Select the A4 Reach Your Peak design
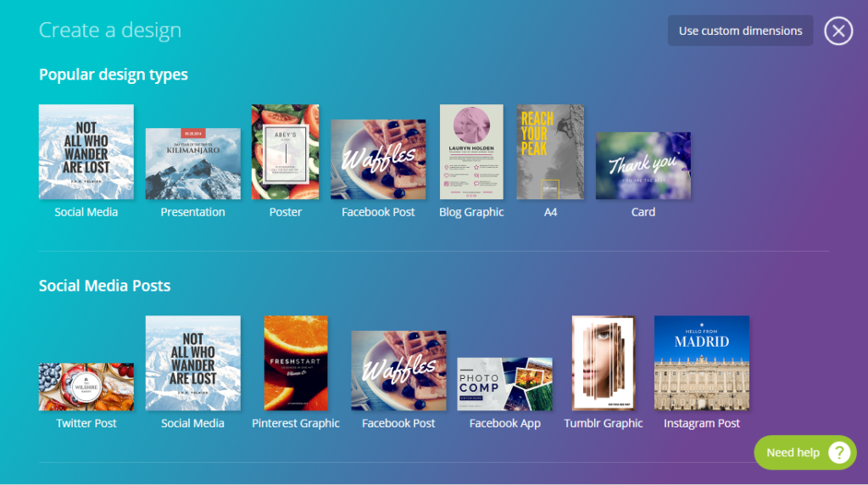 pyautogui.click(x=550, y=152)
